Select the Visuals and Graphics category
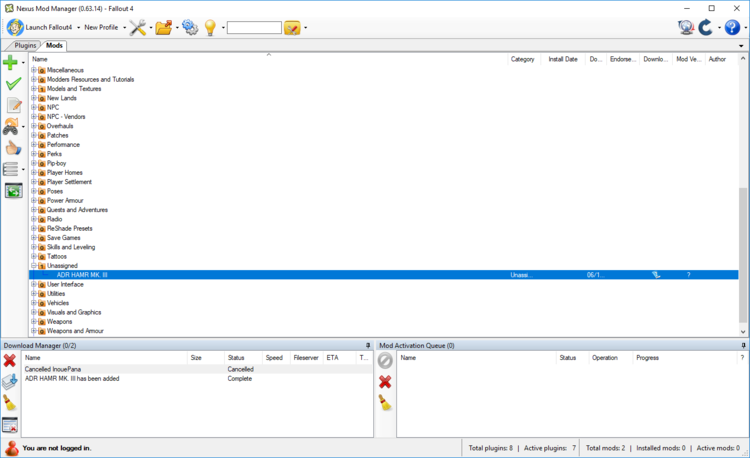750x458 pixels. (74, 312)
